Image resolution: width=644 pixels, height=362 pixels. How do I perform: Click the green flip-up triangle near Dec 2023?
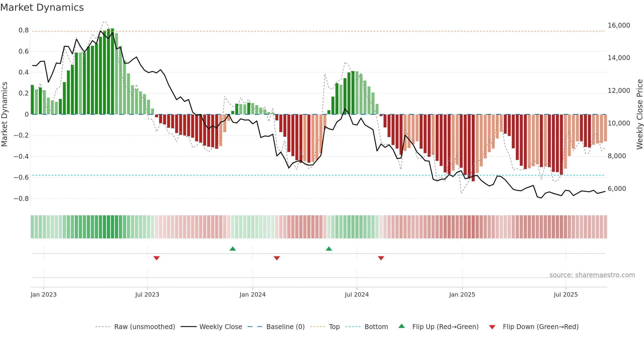click(x=233, y=249)
